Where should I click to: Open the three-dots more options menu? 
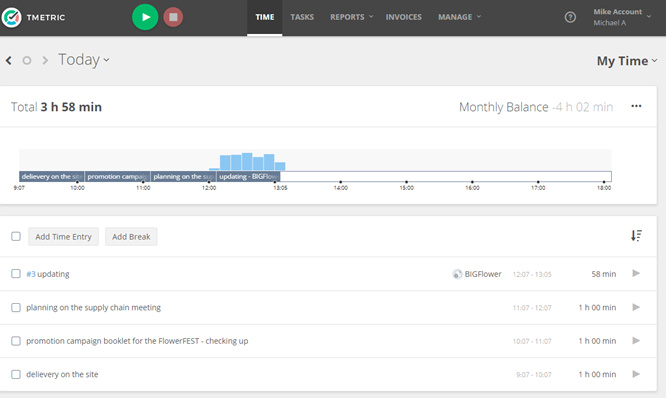click(x=636, y=106)
